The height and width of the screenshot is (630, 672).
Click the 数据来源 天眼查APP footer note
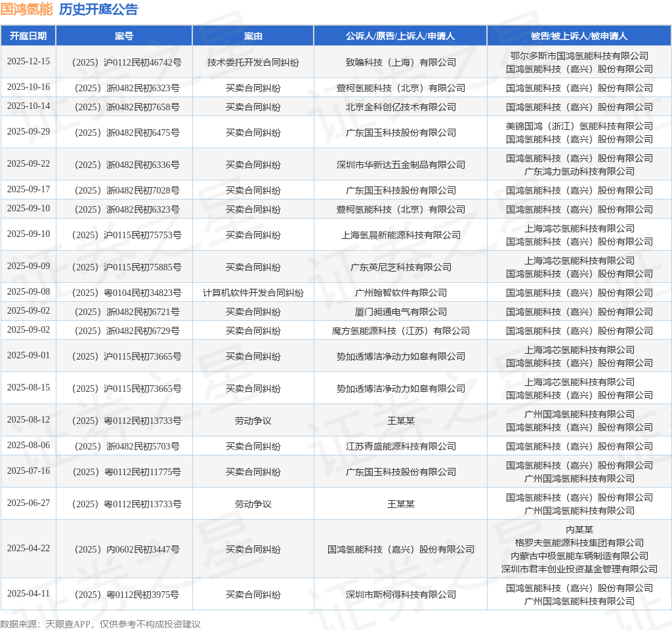pyautogui.click(x=100, y=624)
